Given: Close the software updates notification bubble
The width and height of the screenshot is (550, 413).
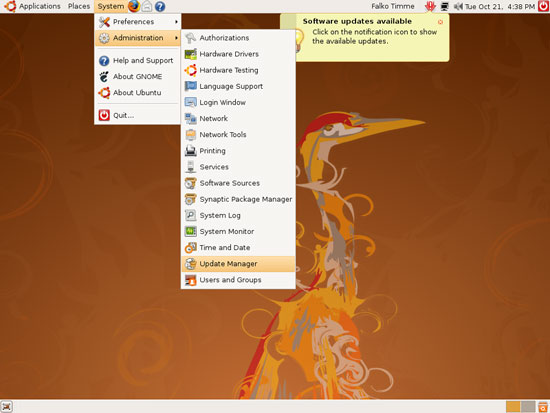Looking at the screenshot, I should (x=440, y=22).
